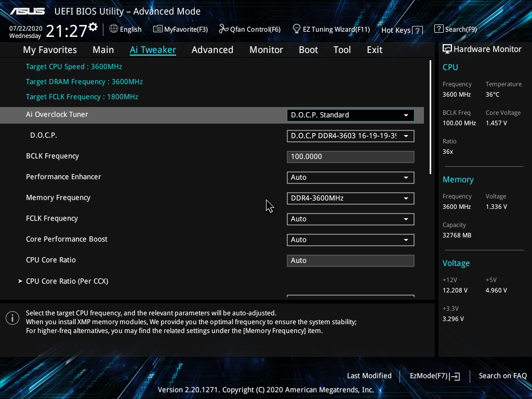Open the Ai Overclock Tuner dropdown
532x399 pixels.
pyautogui.click(x=350, y=115)
